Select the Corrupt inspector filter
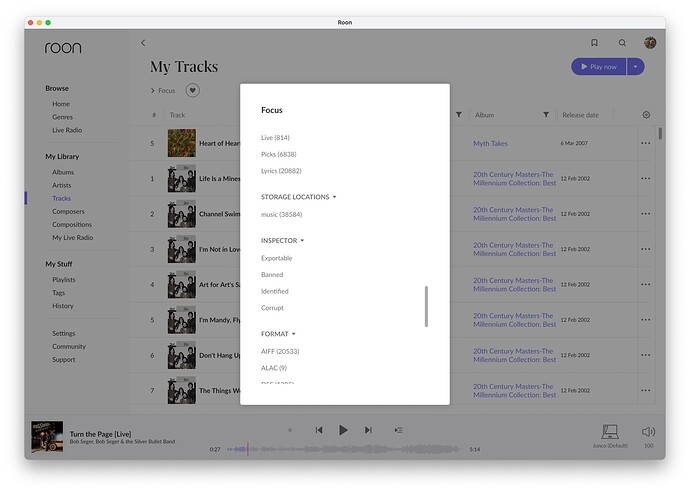 (x=272, y=308)
